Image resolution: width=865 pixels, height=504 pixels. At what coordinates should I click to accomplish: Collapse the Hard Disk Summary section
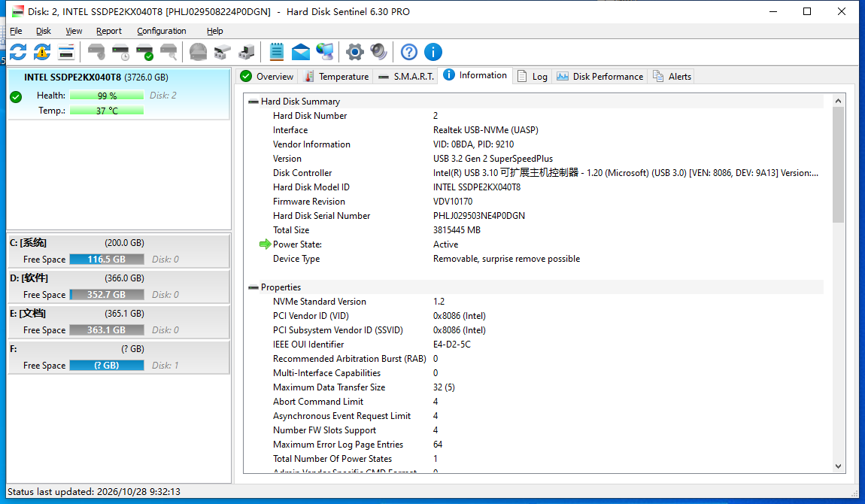pyautogui.click(x=253, y=102)
